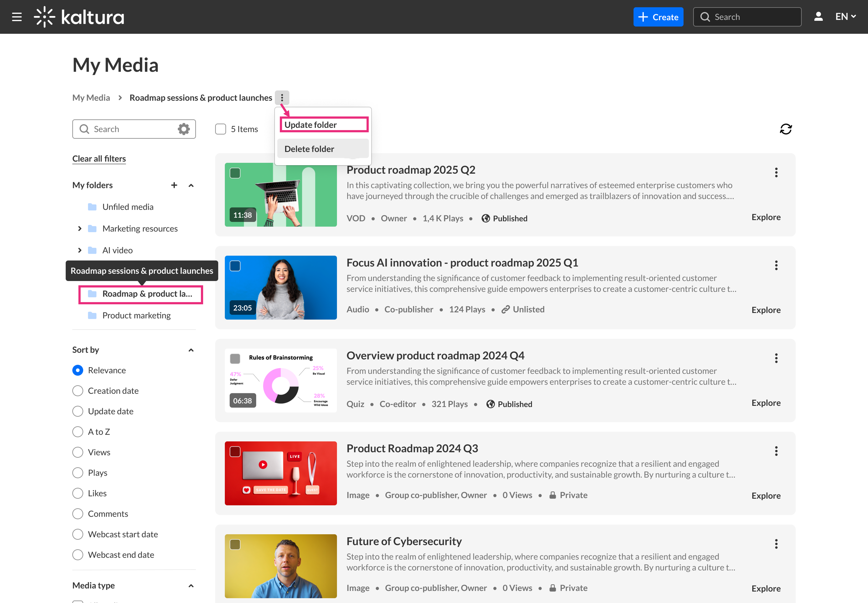Open the breadcrumb folder options three-dot icon

(282, 98)
